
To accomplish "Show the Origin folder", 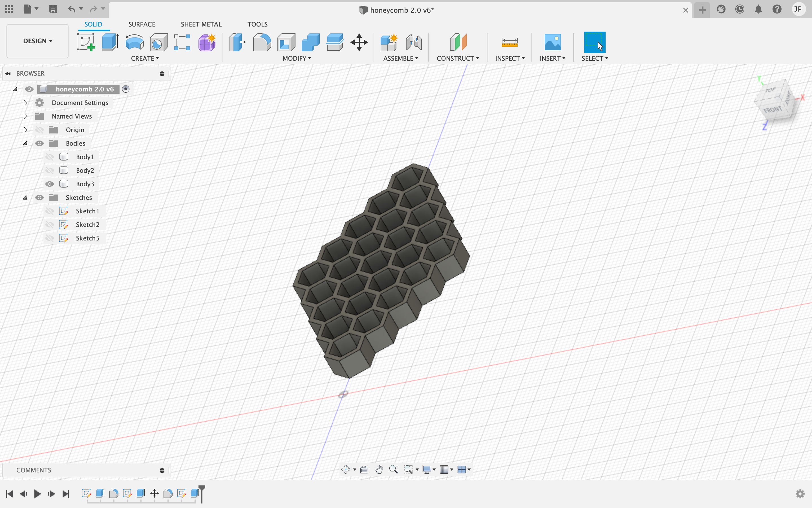I will [x=39, y=130].
